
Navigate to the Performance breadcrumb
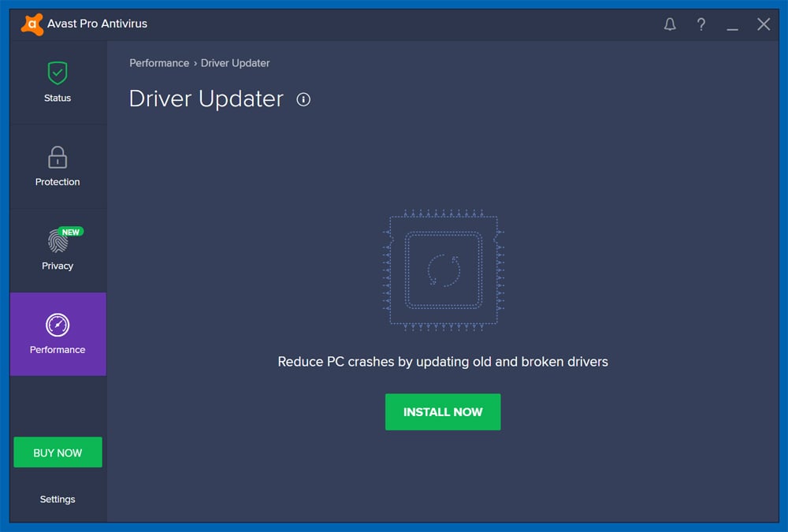click(159, 63)
